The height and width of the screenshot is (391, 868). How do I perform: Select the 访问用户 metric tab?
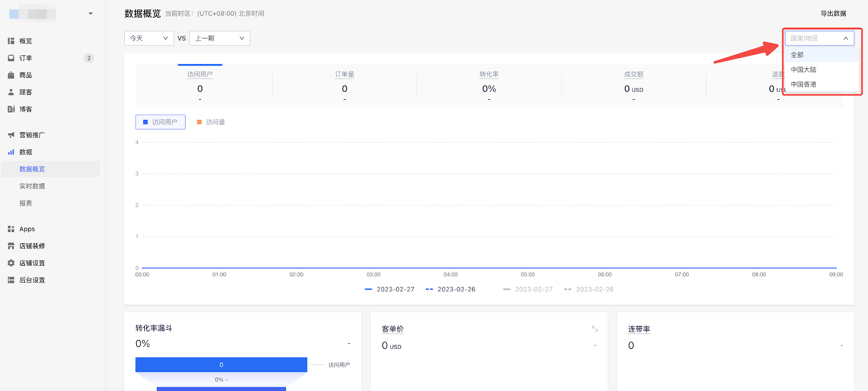click(200, 86)
